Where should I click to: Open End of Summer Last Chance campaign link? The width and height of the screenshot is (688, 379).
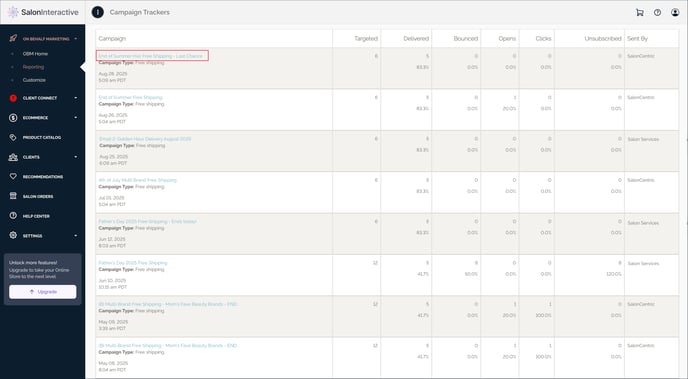[151, 56]
